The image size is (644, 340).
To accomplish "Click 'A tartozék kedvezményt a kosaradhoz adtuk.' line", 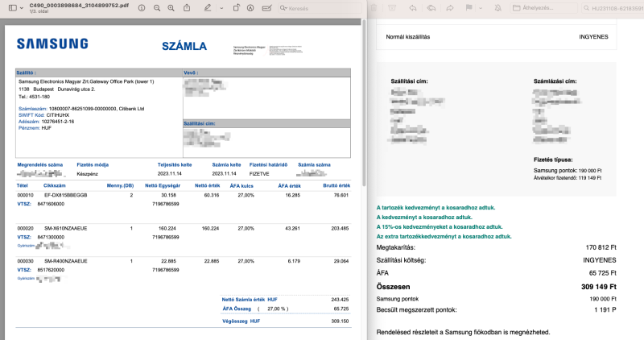I will point(436,208).
